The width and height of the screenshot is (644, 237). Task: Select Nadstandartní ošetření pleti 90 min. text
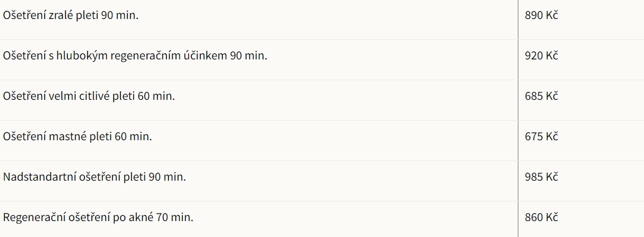pos(95,176)
